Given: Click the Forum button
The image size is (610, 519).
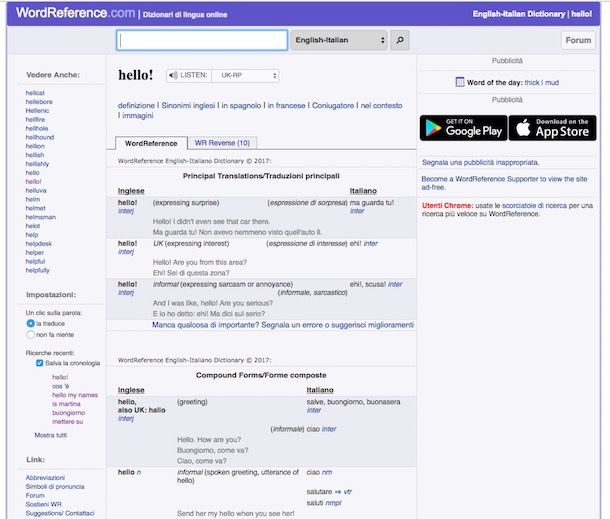Looking at the screenshot, I should (578, 41).
